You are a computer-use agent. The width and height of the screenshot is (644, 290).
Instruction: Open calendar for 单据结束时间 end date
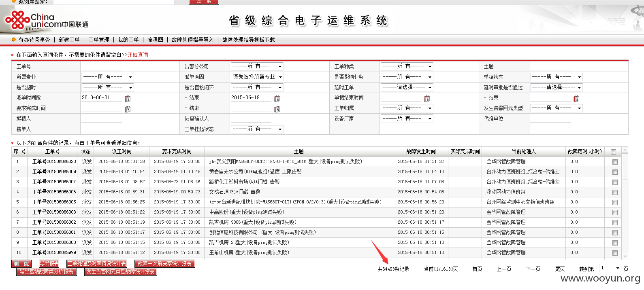point(576,98)
